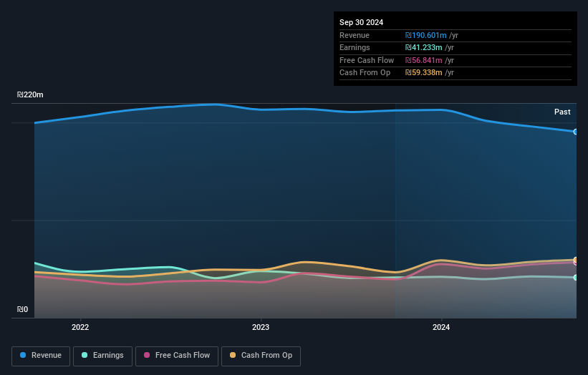Toggle the Earnings legend series

point(102,356)
